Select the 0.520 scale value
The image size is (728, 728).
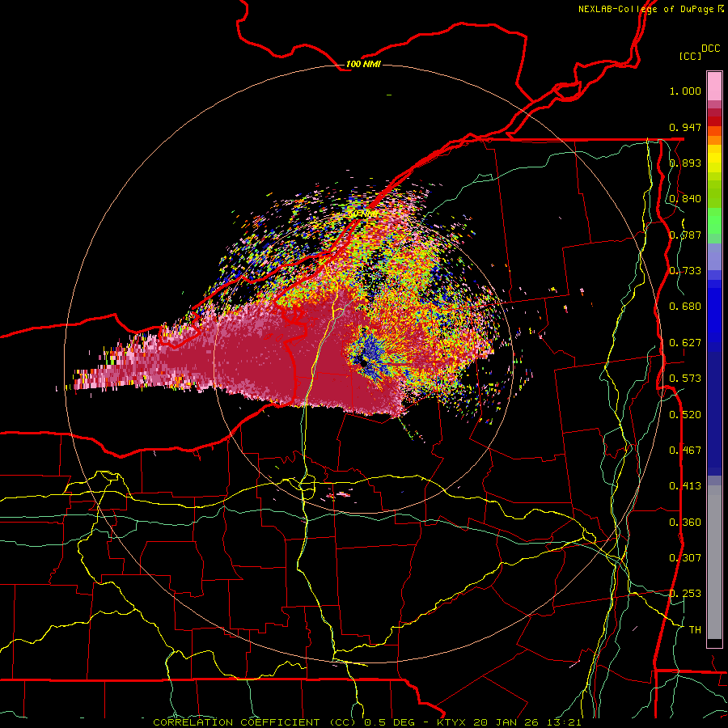(685, 414)
